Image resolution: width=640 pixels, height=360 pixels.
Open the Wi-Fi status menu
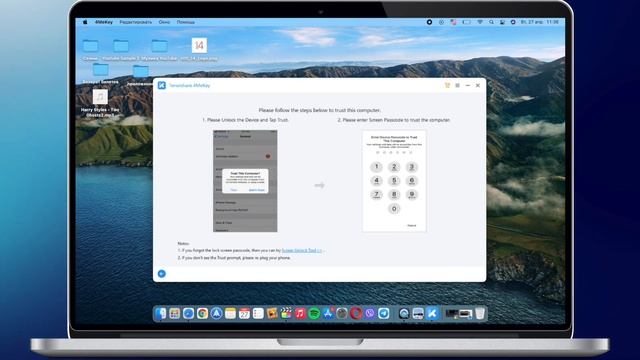tap(480, 22)
